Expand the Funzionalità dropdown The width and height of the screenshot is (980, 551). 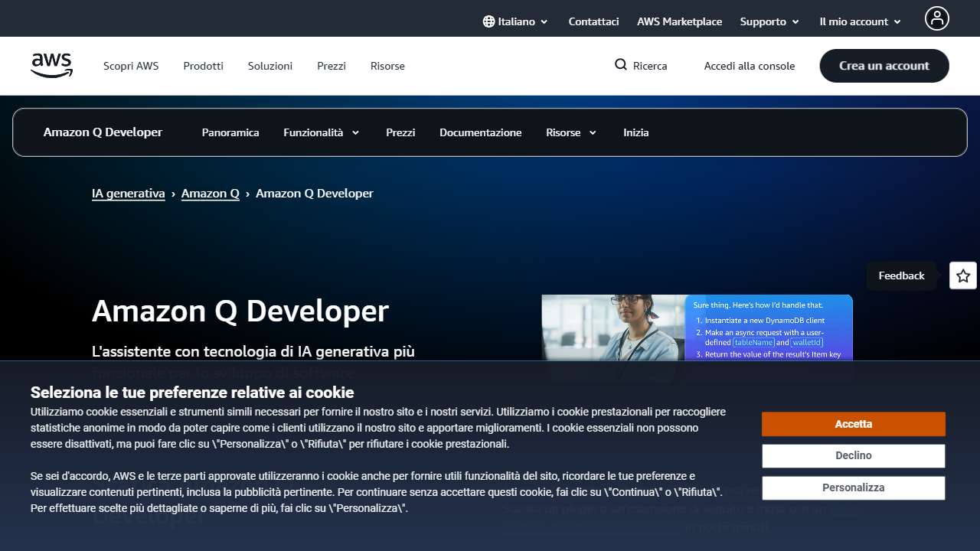click(321, 132)
